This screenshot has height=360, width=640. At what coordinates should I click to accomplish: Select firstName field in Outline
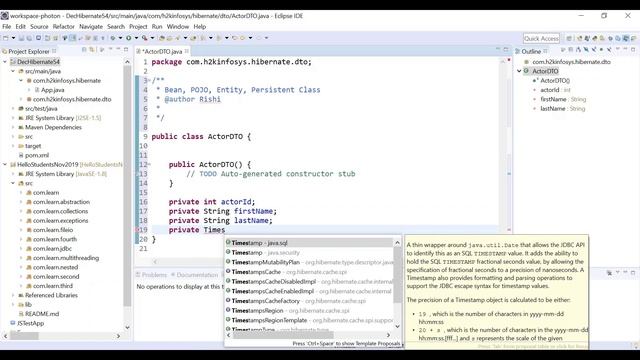click(x=559, y=99)
